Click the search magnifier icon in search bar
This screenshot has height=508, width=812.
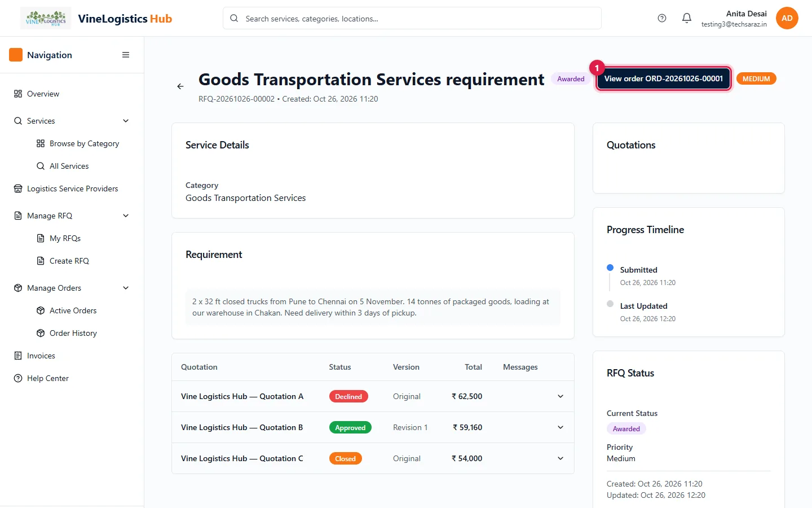click(234, 18)
